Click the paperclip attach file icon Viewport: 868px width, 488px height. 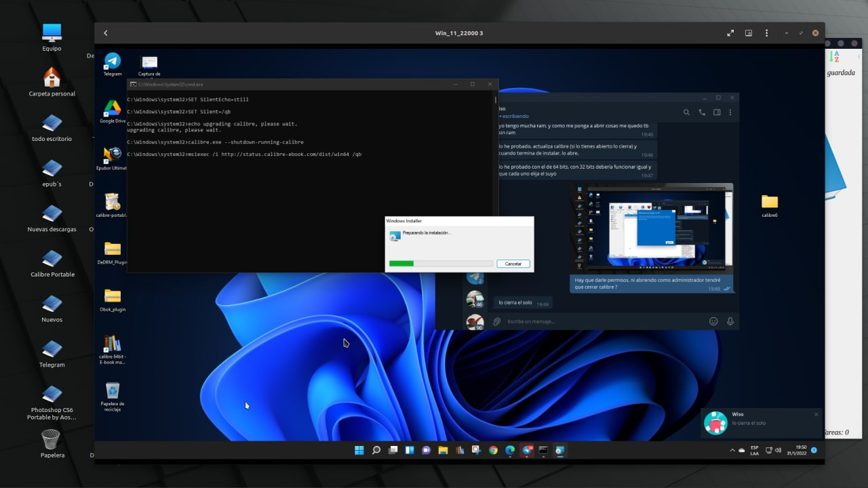click(496, 321)
